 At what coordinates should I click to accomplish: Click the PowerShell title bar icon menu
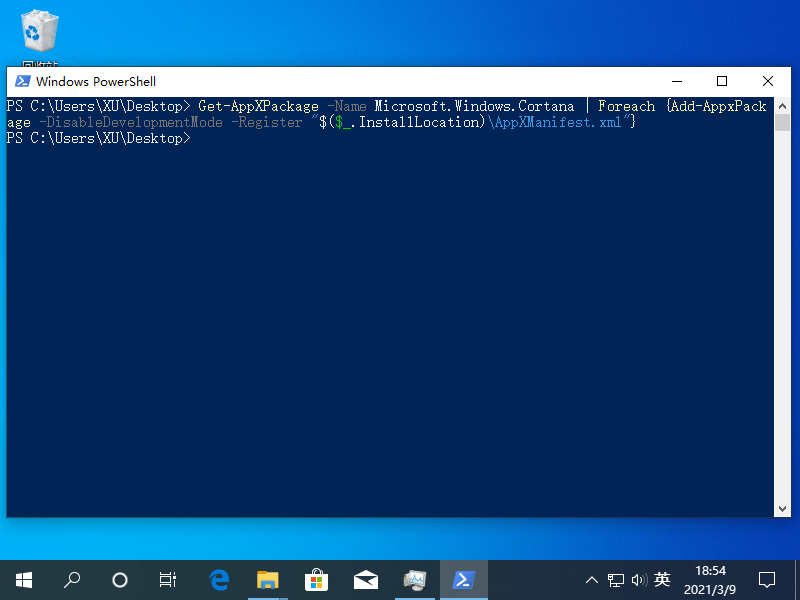pos(21,82)
